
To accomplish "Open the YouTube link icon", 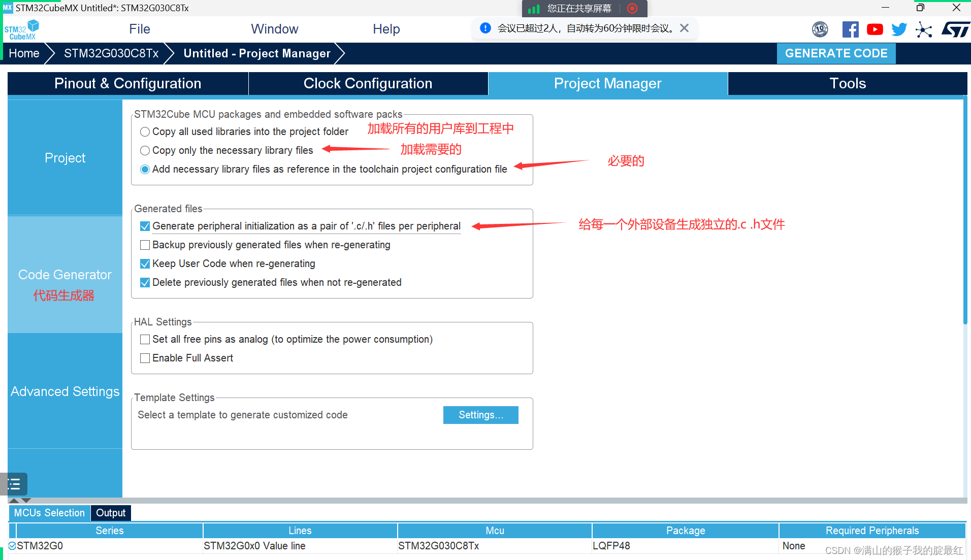I will [x=875, y=29].
